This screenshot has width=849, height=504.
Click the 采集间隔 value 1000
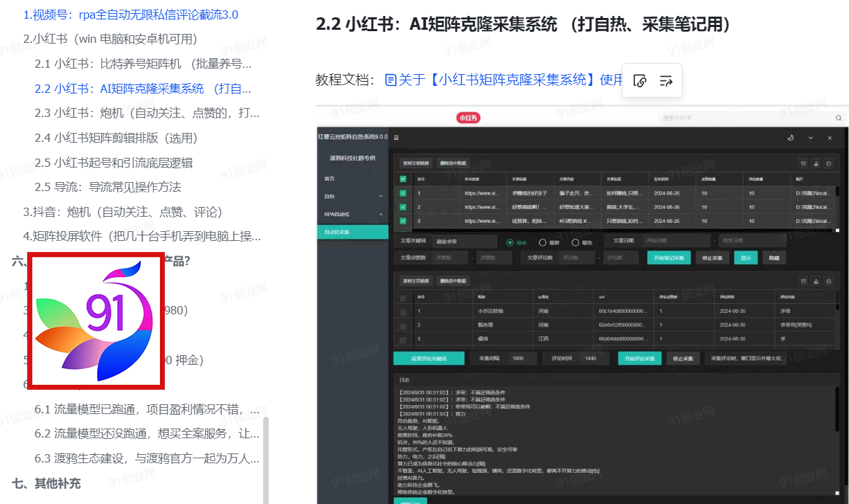[522, 359]
